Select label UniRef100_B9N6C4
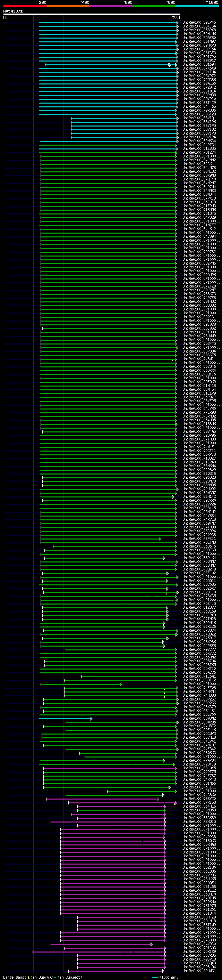Screen dimensions: 222x980 click(x=199, y=141)
